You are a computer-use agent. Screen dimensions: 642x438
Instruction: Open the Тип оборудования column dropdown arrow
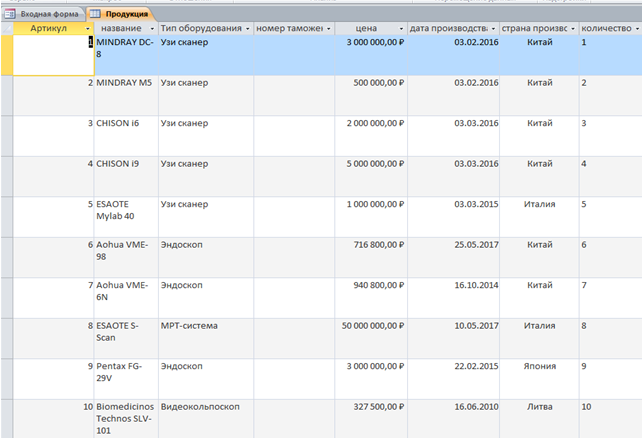point(247,29)
